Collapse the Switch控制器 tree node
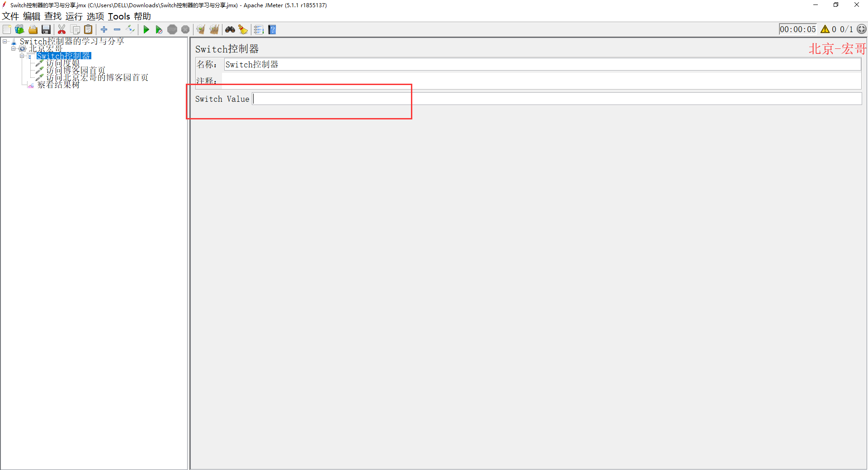This screenshot has width=868, height=470. pyautogui.click(x=22, y=56)
